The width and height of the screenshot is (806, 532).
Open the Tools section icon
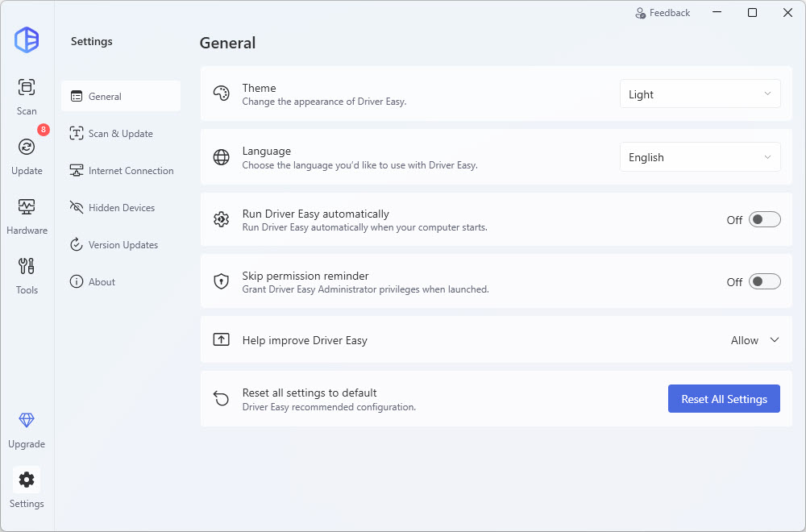tap(27, 266)
